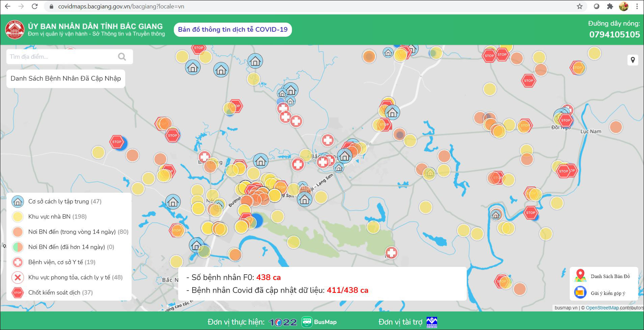644x330 pixels.
Task: Toggle Khu vực phong tỏa, cách ly layer
Action: click(18, 277)
